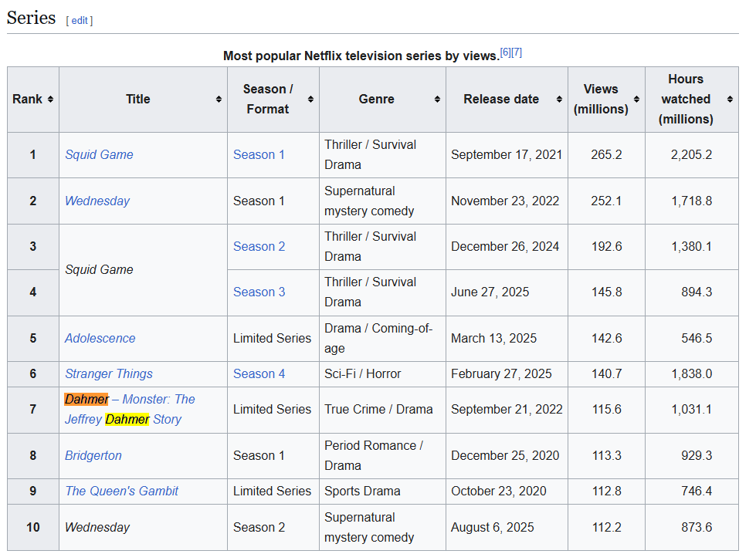Click the Release date header text

tap(501, 100)
